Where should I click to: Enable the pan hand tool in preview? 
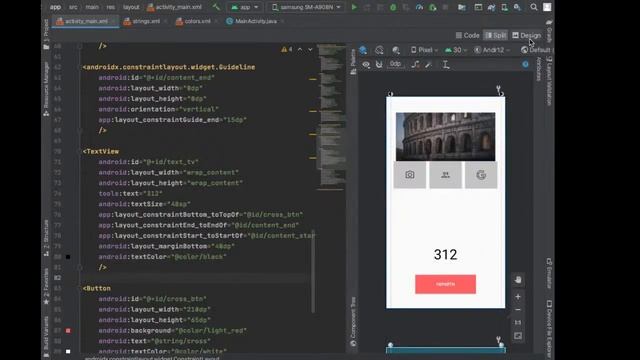[518, 280]
